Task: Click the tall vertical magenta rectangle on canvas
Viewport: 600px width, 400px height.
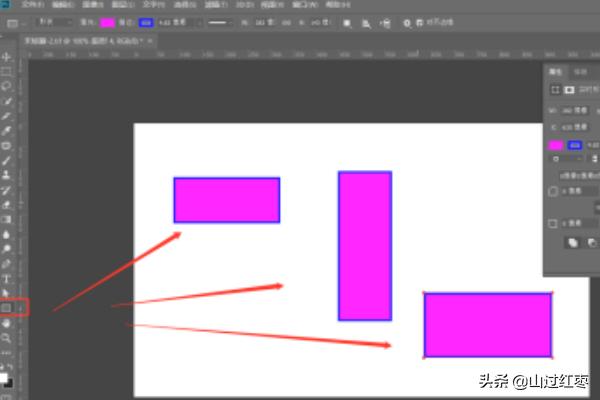Action: coord(364,245)
